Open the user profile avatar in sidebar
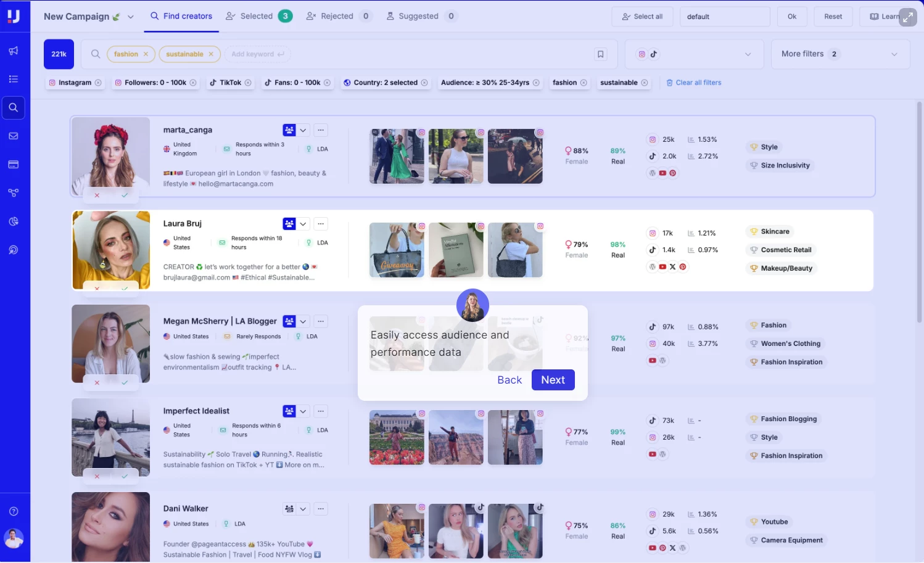 click(x=14, y=538)
